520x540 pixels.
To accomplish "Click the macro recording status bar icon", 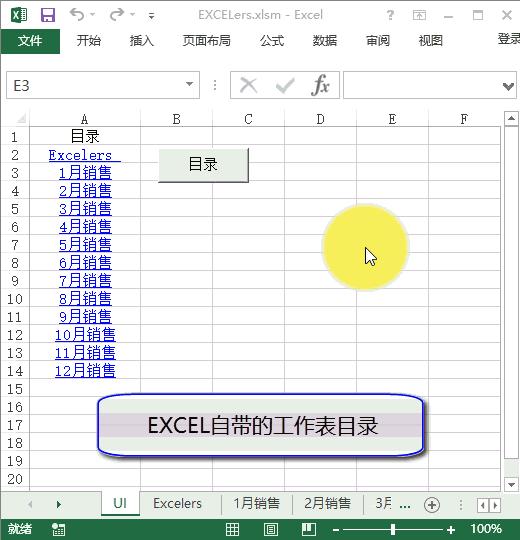I will [59, 529].
